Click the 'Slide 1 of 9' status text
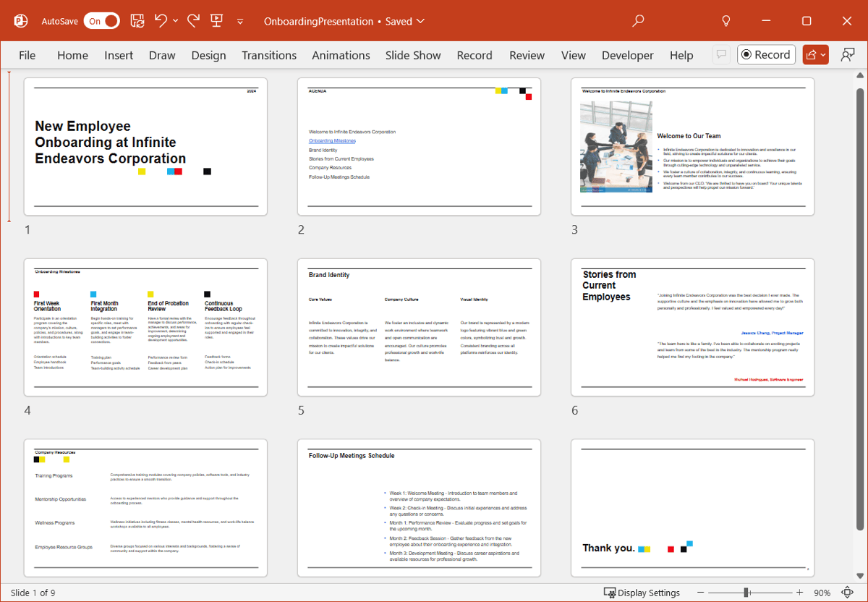Image resolution: width=868 pixels, height=602 pixels. click(33, 593)
